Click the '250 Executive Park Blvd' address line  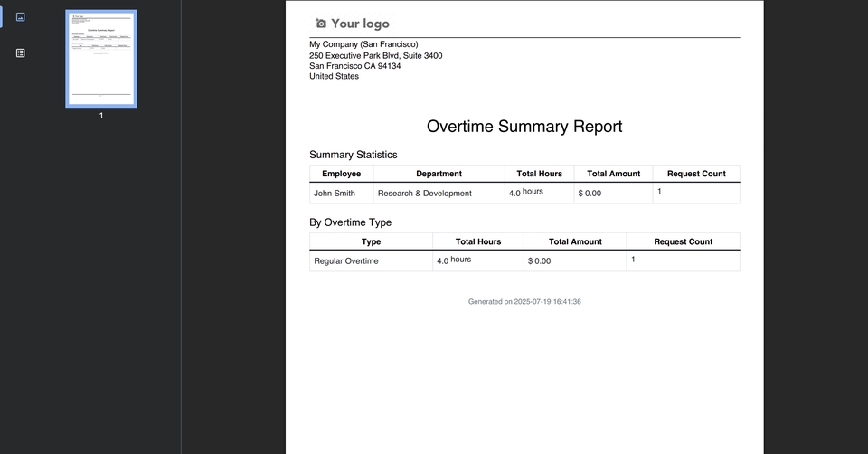(x=375, y=55)
